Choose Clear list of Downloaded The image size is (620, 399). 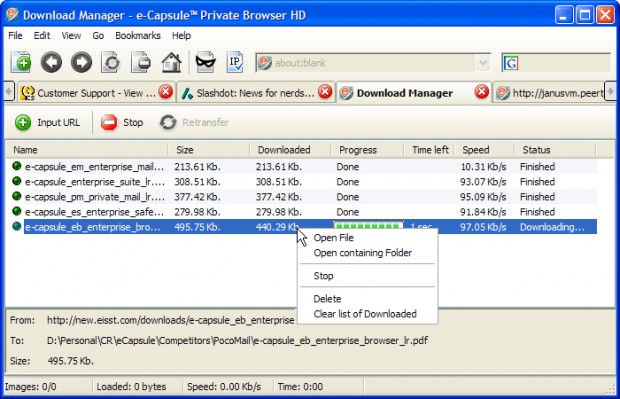pos(365,314)
